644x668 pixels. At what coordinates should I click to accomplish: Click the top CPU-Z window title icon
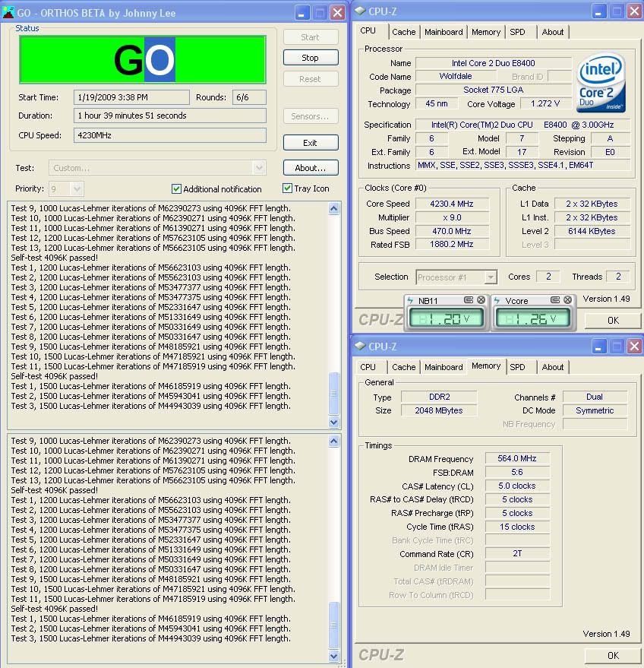tap(360, 11)
